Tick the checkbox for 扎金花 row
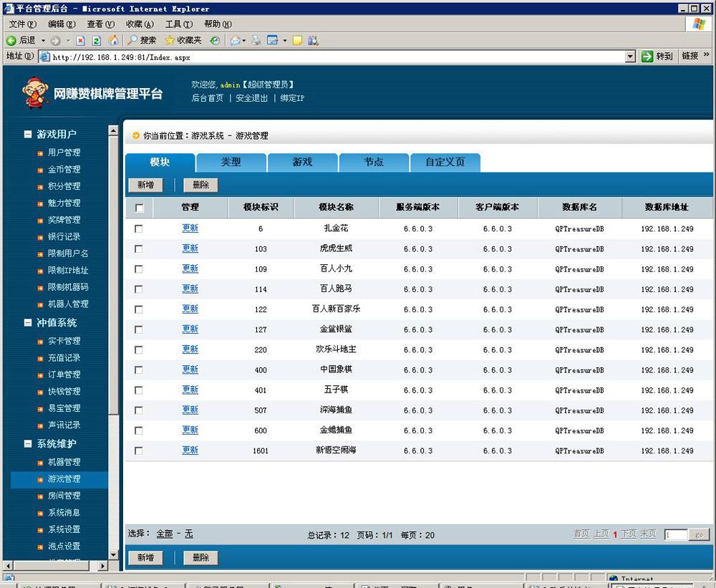 [139, 228]
